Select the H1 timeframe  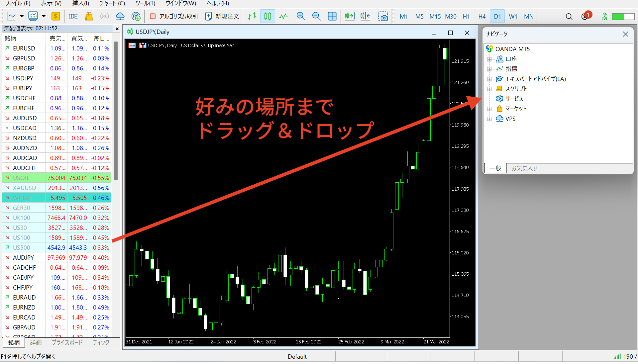click(466, 16)
